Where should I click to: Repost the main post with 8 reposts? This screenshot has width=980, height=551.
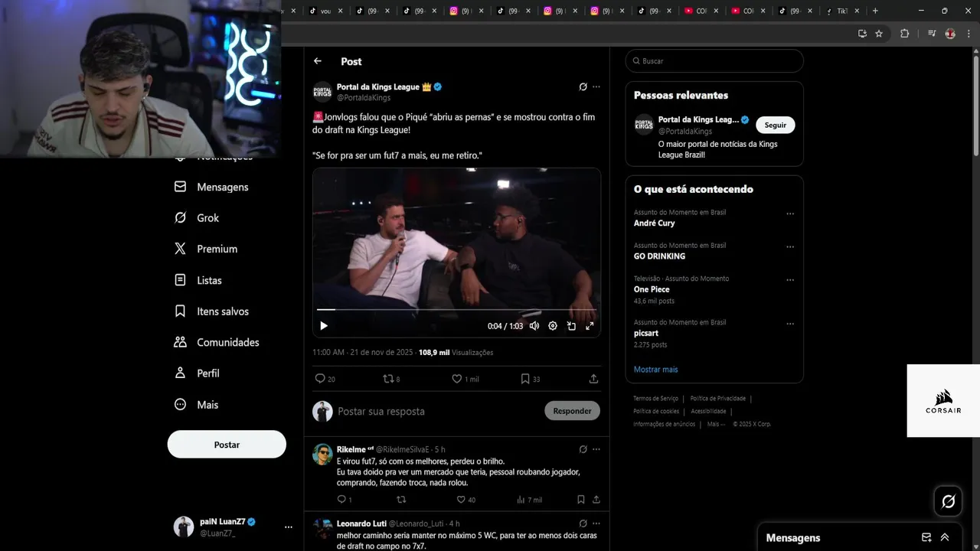pyautogui.click(x=391, y=379)
